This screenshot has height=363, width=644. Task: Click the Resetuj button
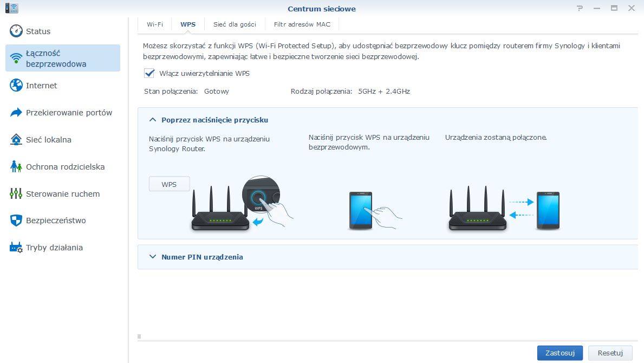point(610,353)
